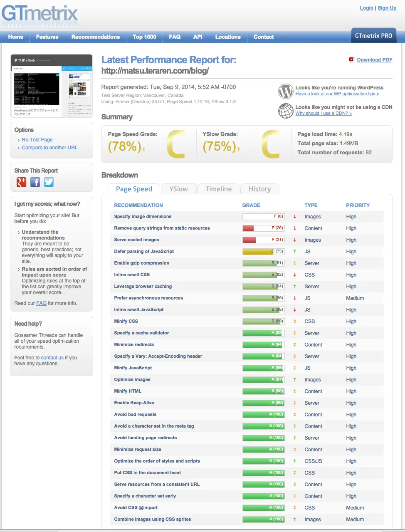Click red down arrow for Inline small JavaScript
Screen dimensions: 405x532
point(295,310)
